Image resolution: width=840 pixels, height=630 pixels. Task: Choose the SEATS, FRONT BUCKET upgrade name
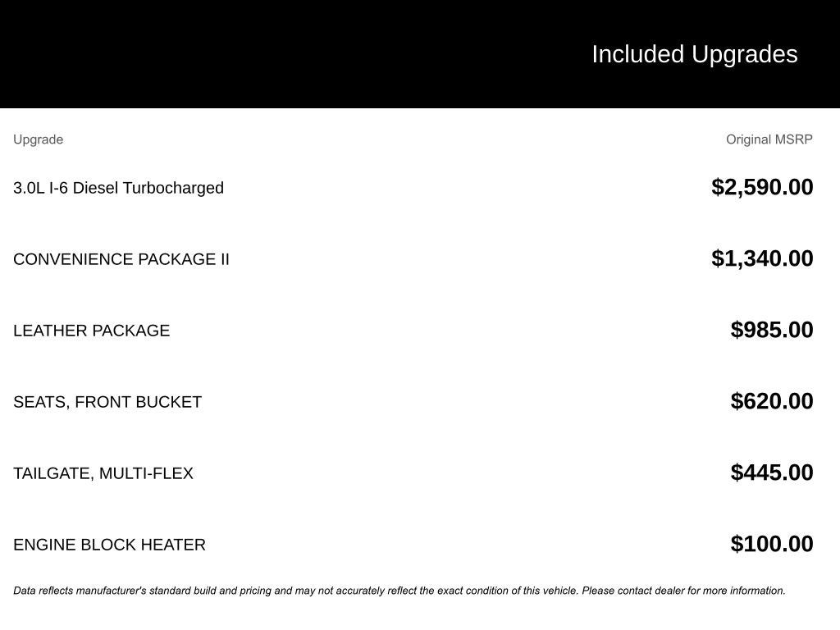(x=107, y=402)
